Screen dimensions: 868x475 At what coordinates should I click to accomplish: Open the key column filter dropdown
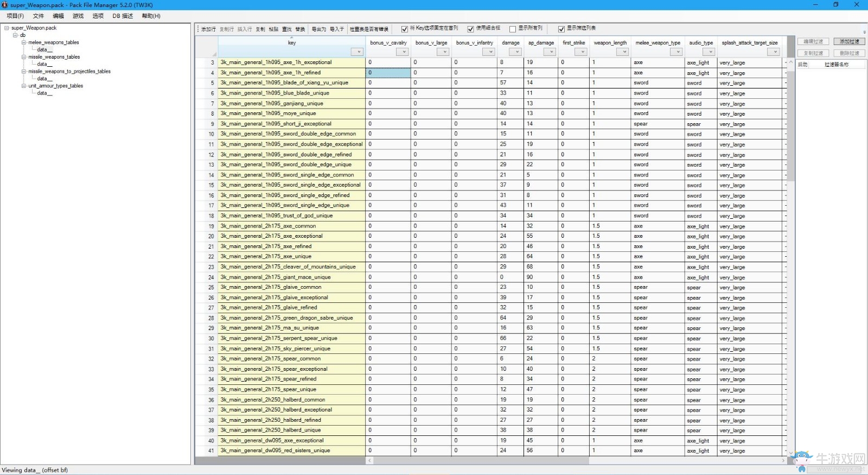[357, 52]
